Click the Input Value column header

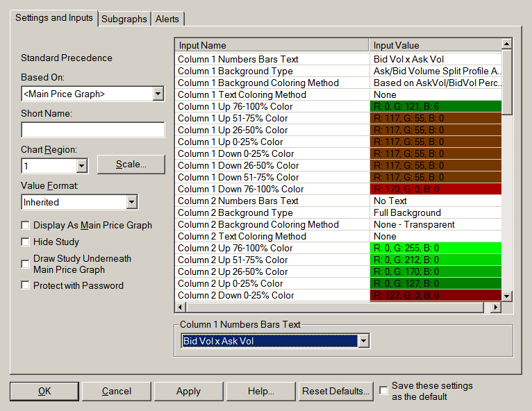coord(435,45)
